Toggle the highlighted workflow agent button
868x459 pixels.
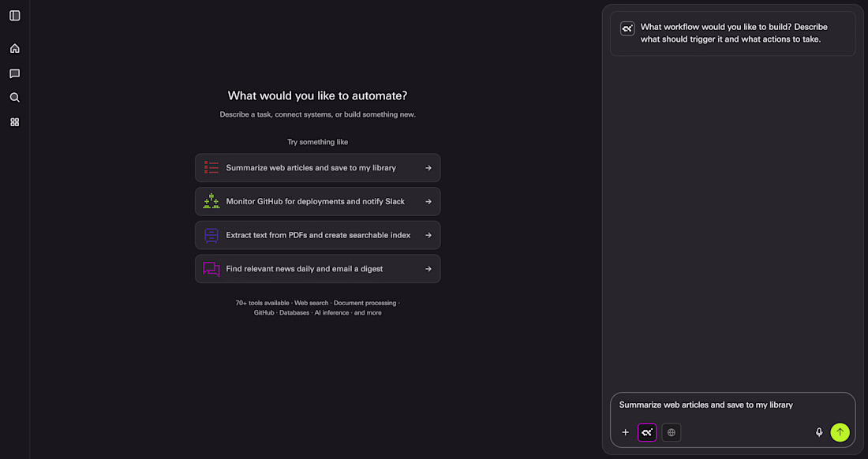coord(647,432)
